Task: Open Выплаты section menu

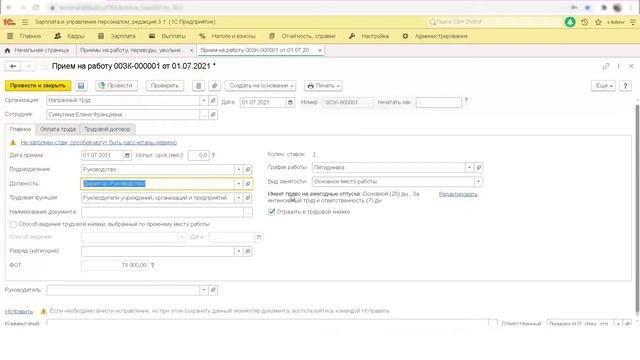Action: [x=168, y=36]
